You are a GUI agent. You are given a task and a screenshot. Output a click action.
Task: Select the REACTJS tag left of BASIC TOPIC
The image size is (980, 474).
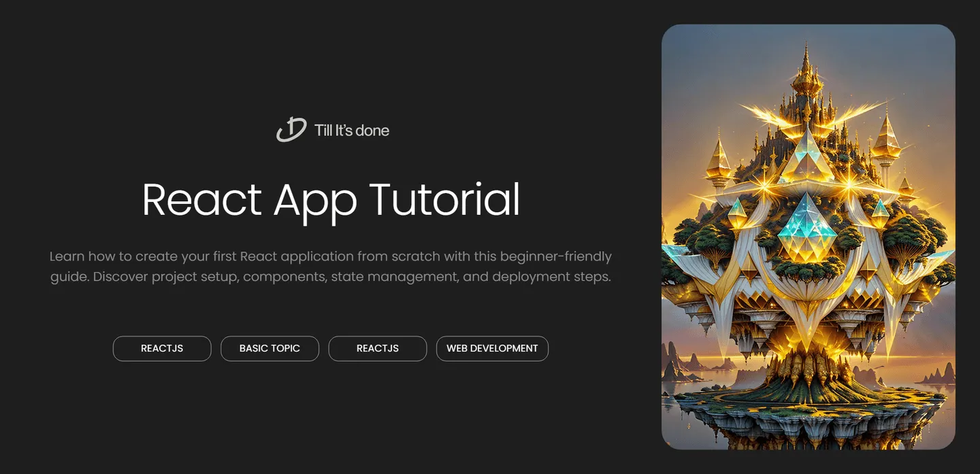(162, 348)
